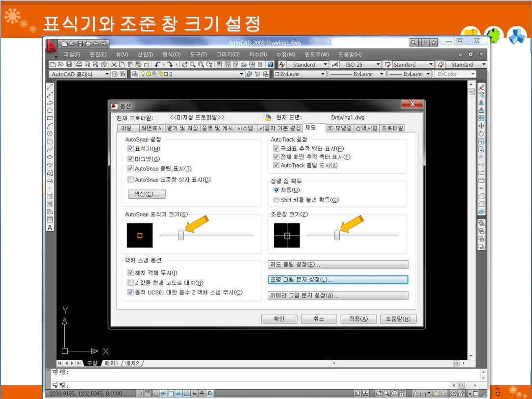Click the Help question mark toolbar icon
The width and height of the screenshot is (532, 399).
pyautogui.click(x=270, y=64)
